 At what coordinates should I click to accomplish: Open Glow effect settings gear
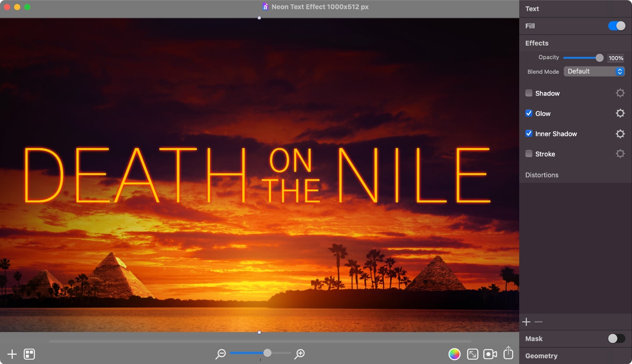pos(620,113)
